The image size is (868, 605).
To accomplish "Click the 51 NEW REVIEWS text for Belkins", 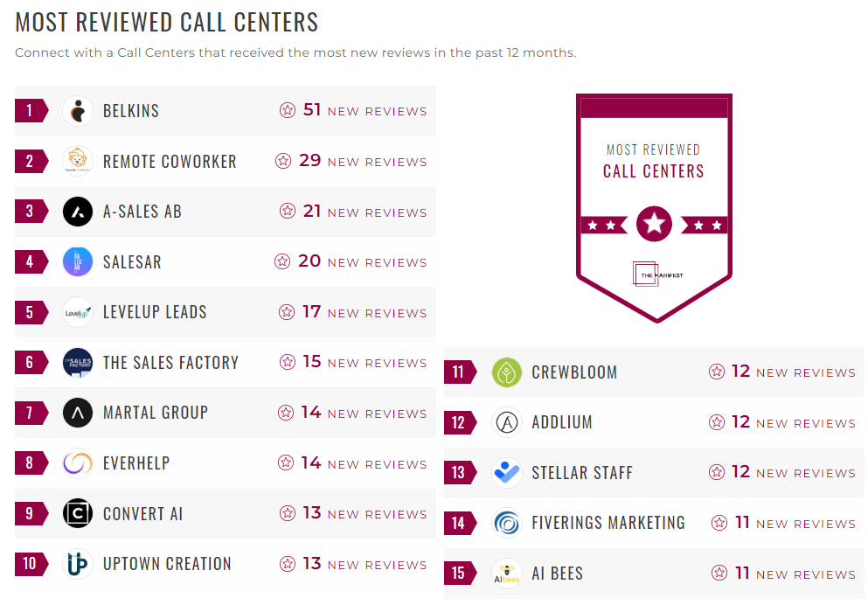I will pos(365,110).
